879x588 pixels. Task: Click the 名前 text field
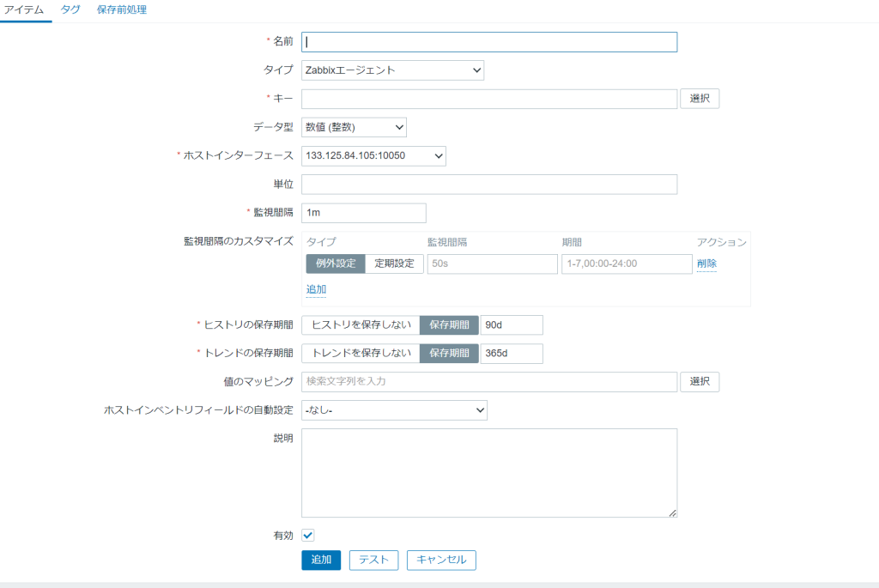pos(489,42)
